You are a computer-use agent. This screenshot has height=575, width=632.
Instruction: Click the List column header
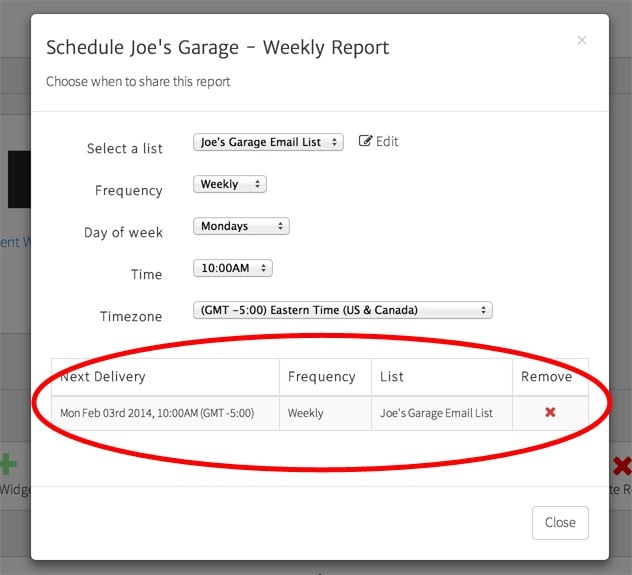click(442, 377)
